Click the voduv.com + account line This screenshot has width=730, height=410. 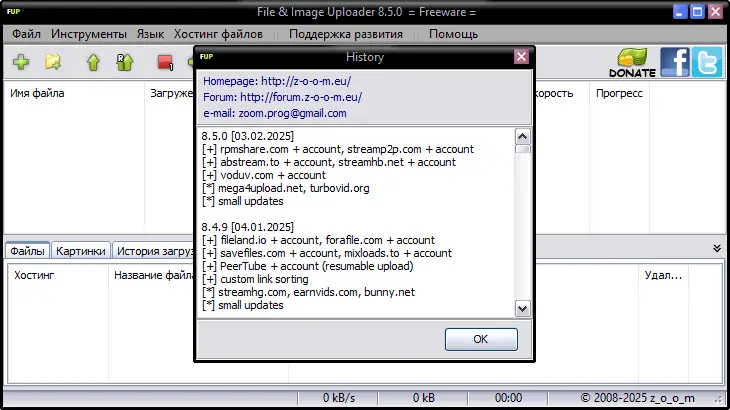tap(264, 175)
